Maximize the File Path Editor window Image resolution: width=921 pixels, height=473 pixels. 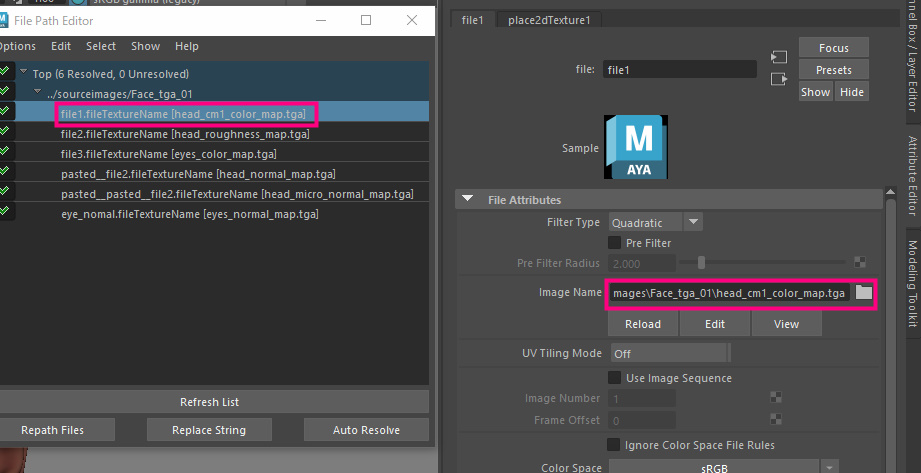(x=366, y=20)
